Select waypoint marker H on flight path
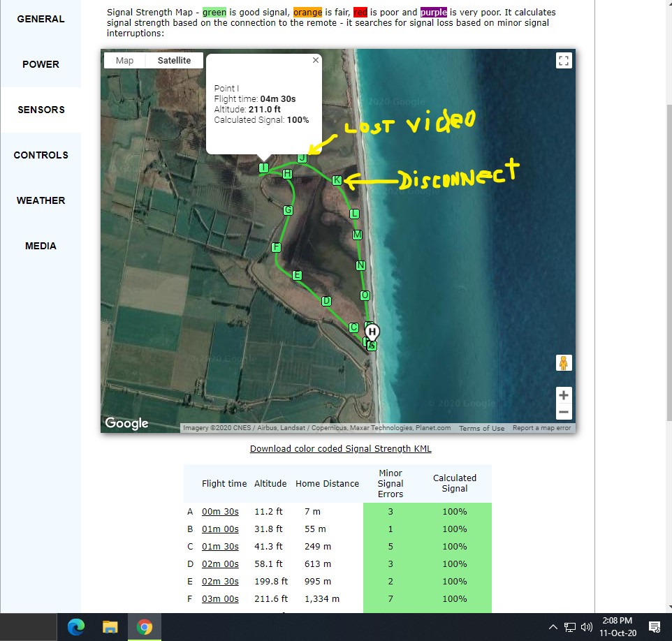The image size is (672, 641). (x=287, y=174)
